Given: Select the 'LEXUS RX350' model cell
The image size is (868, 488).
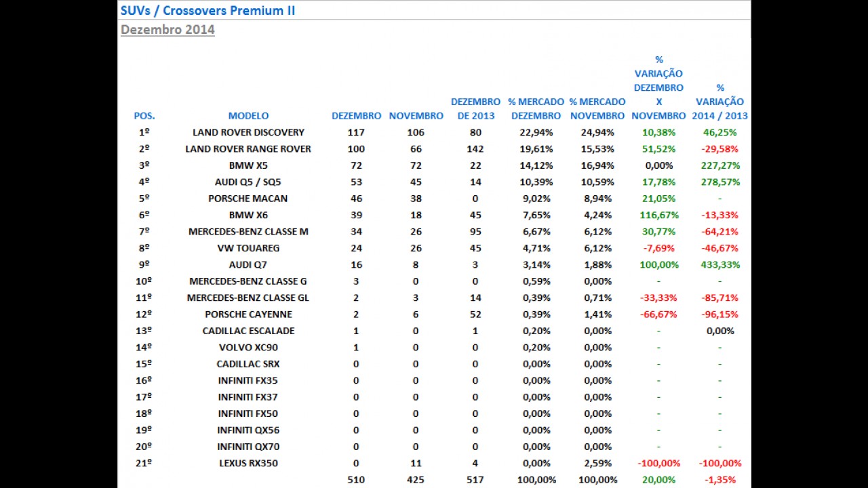Looking at the screenshot, I should [248, 464].
